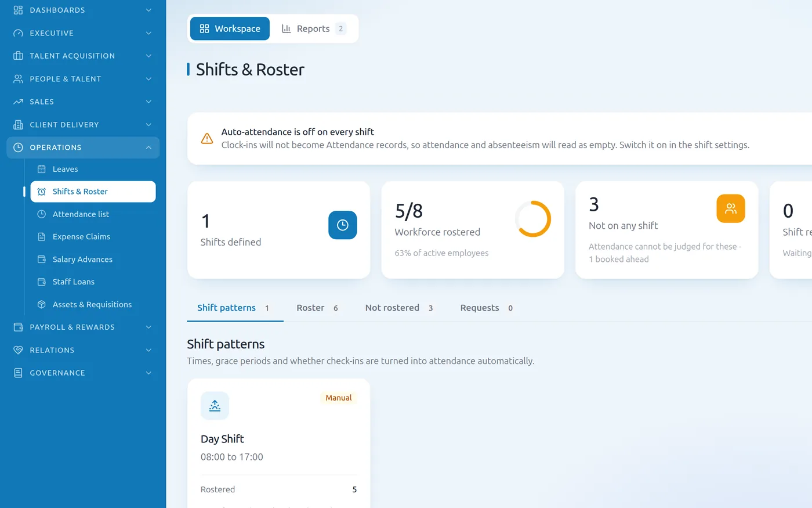The width and height of the screenshot is (812, 508).
Task: Click the Sales trend-line icon
Action: click(x=18, y=102)
